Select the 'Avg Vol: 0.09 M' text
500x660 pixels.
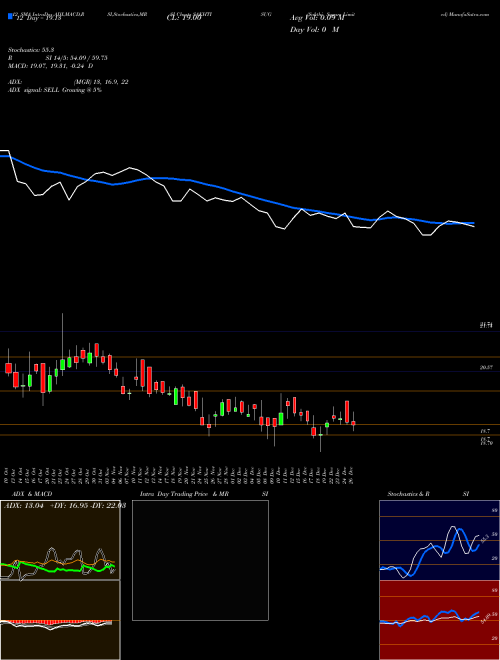pyautogui.click(x=317, y=19)
